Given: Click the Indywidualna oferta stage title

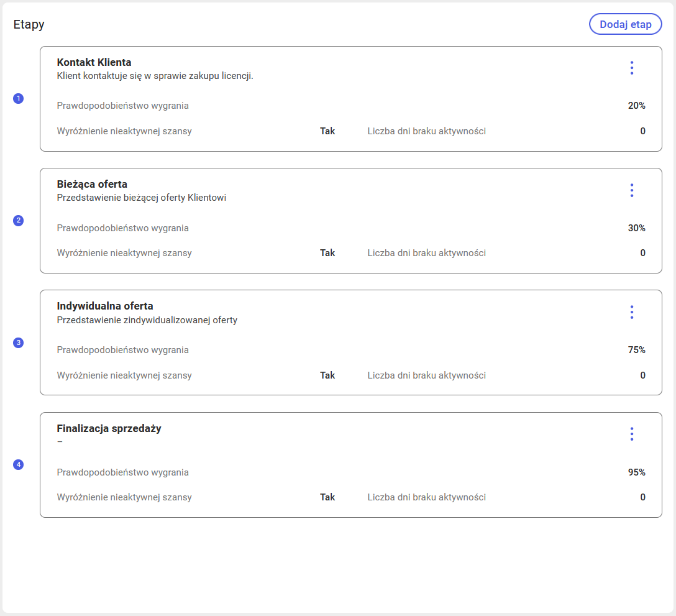Looking at the screenshot, I should [104, 306].
